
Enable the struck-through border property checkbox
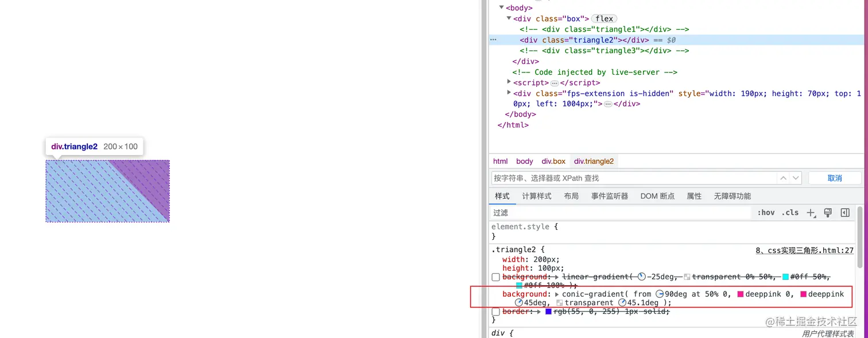(x=496, y=312)
